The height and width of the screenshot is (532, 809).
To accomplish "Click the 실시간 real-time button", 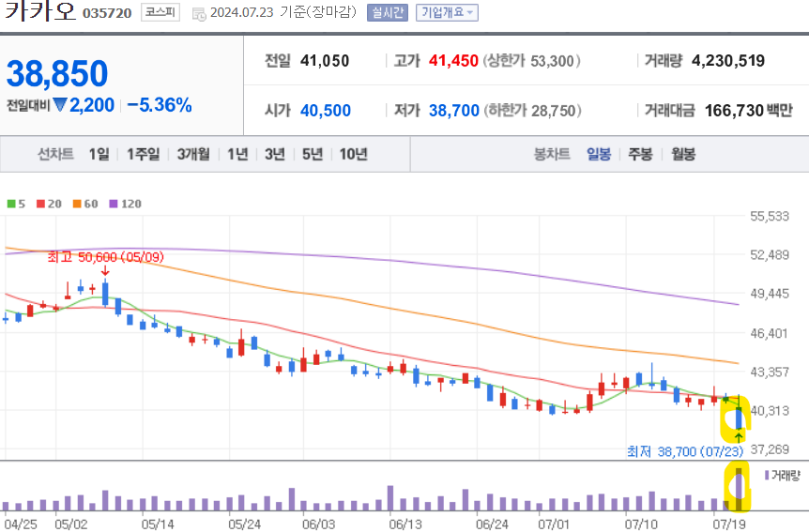I will 388,12.
